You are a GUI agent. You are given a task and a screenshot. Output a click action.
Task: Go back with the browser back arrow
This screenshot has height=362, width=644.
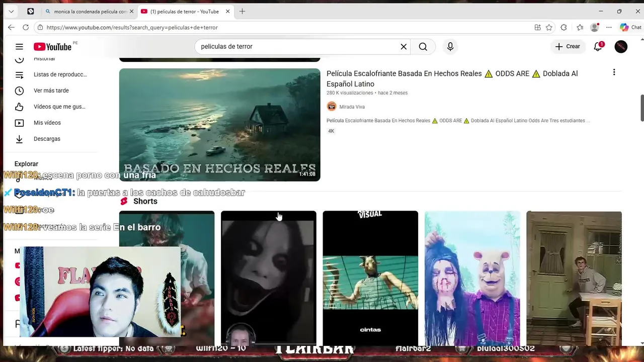point(11,27)
